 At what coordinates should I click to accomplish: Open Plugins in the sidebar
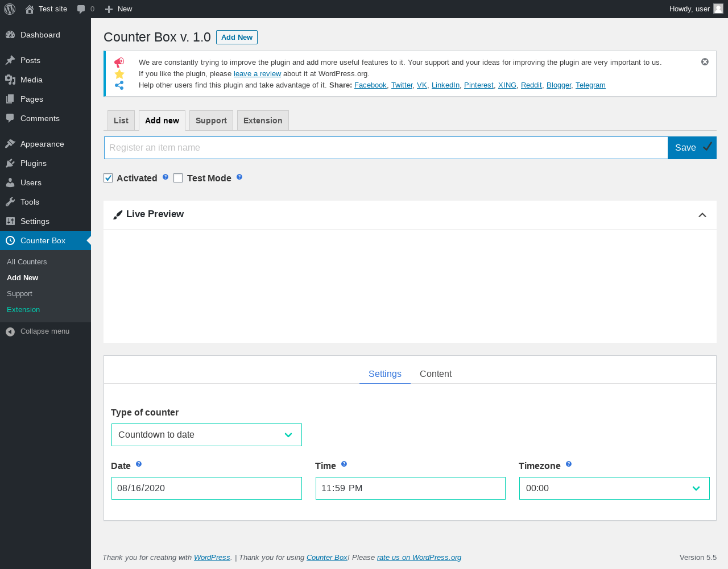pyautogui.click(x=45, y=163)
